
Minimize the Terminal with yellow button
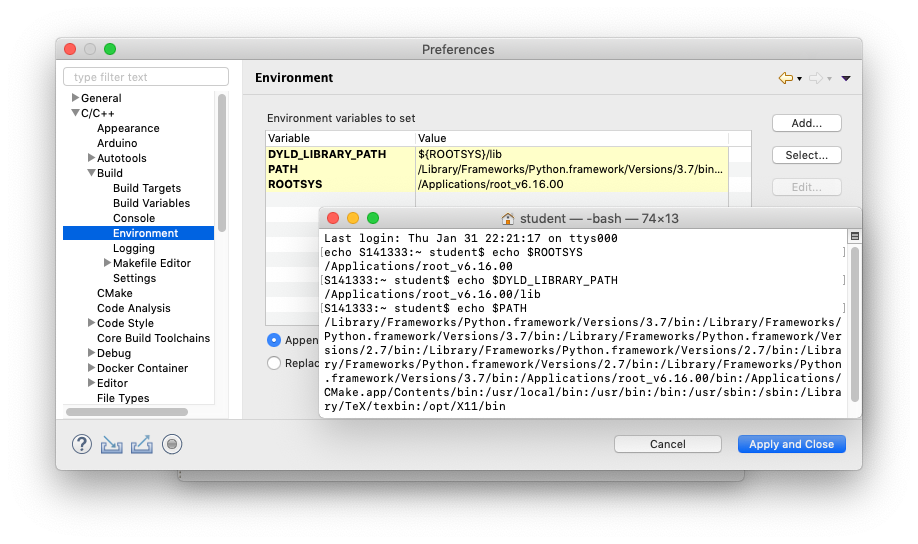pyautogui.click(x=353, y=218)
